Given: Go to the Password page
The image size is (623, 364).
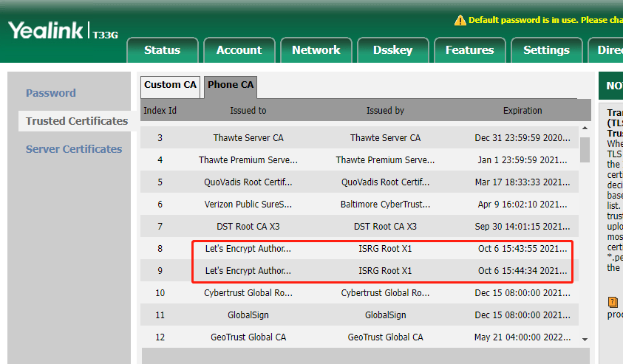Looking at the screenshot, I should coord(51,93).
